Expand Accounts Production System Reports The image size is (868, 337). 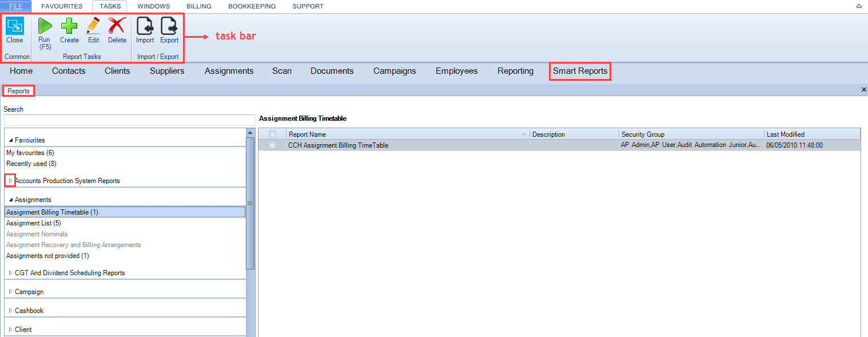[x=10, y=181]
